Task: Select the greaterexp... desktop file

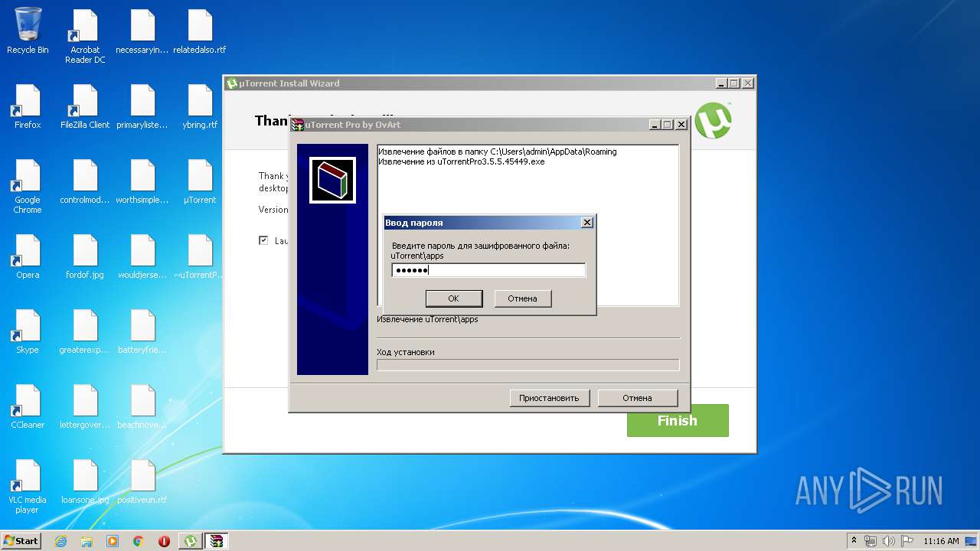Action: pyautogui.click(x=85, y=331)
